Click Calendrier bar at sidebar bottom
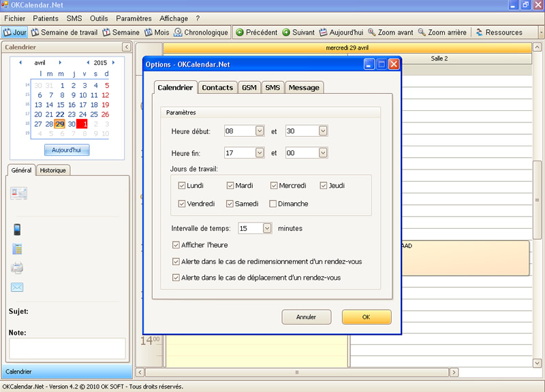The image size is (545, 392). coord(67,372)
